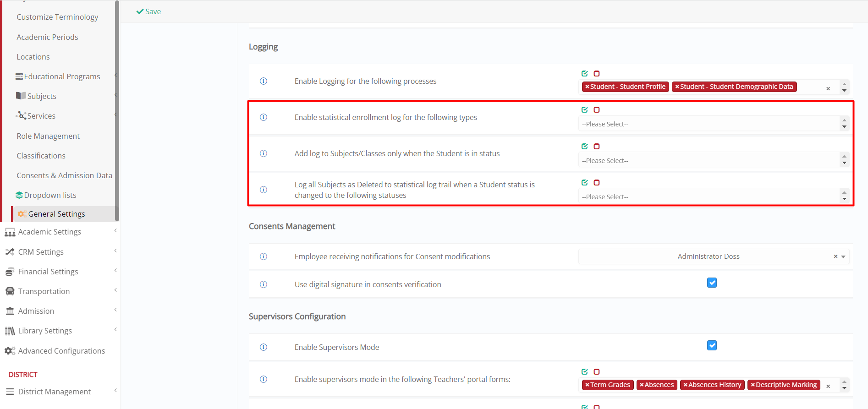The height and width of the screenshot is (409, 868).
Task: Select all types for statistical enrollment log
Action: click(x=585, y=109)
